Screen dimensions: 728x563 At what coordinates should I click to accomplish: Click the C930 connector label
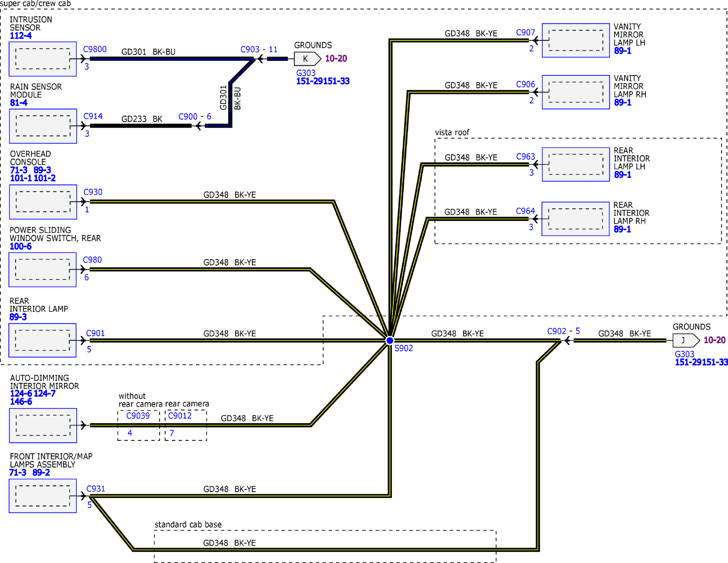point(93,192)
